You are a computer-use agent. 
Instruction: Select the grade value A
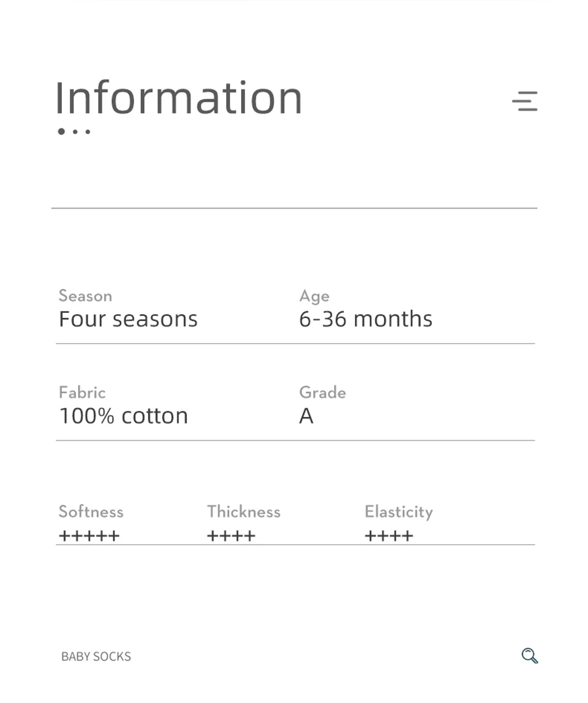306,416
